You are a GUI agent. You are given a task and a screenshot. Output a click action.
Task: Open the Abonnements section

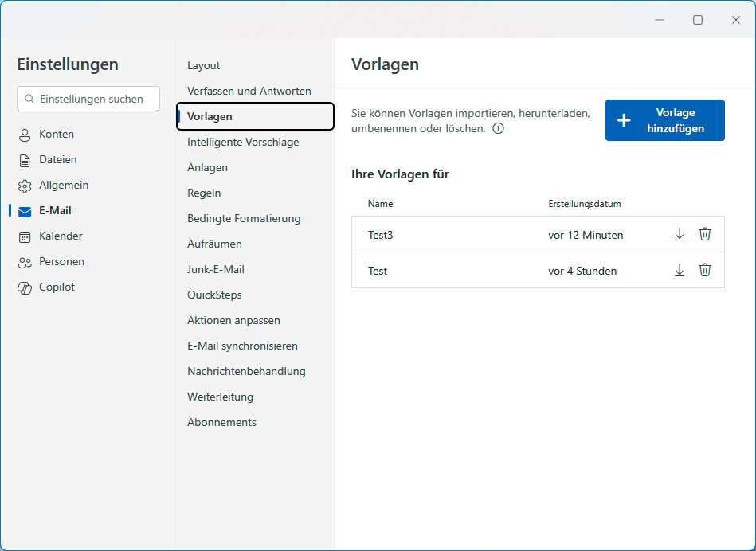tap(221, 422)
